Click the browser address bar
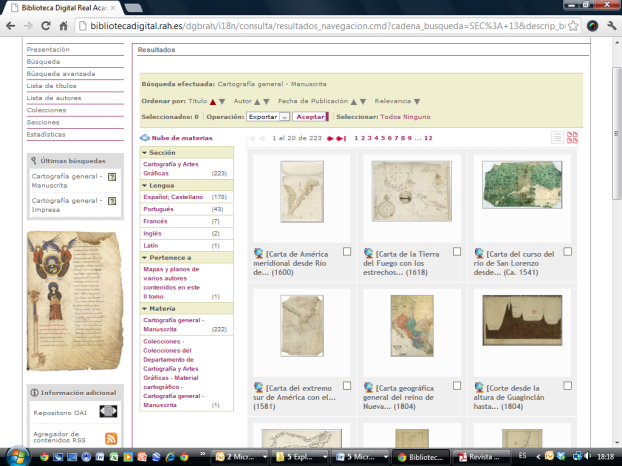The height and width of the screenshot is (466, 622). click(327, 26)
